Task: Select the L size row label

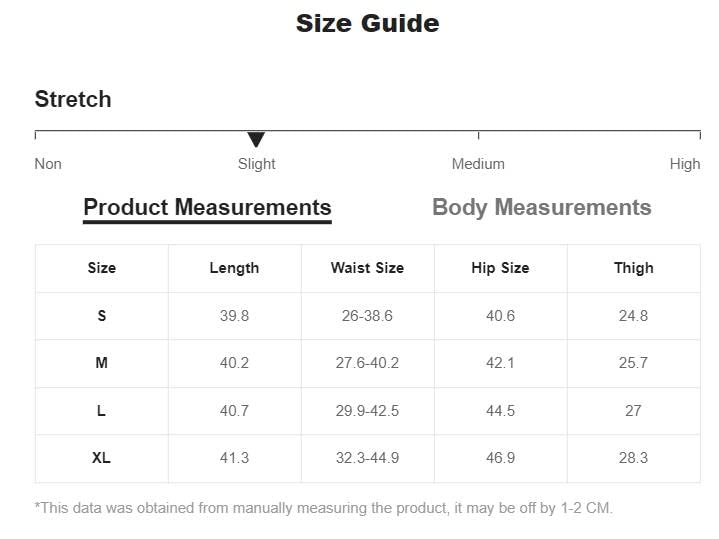Action: (101, 411)
